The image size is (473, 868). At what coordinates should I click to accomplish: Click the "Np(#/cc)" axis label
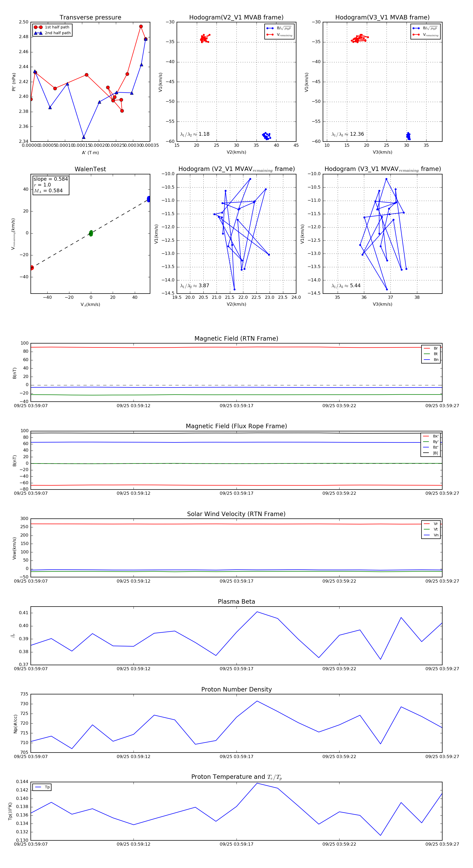click(15, 724)
